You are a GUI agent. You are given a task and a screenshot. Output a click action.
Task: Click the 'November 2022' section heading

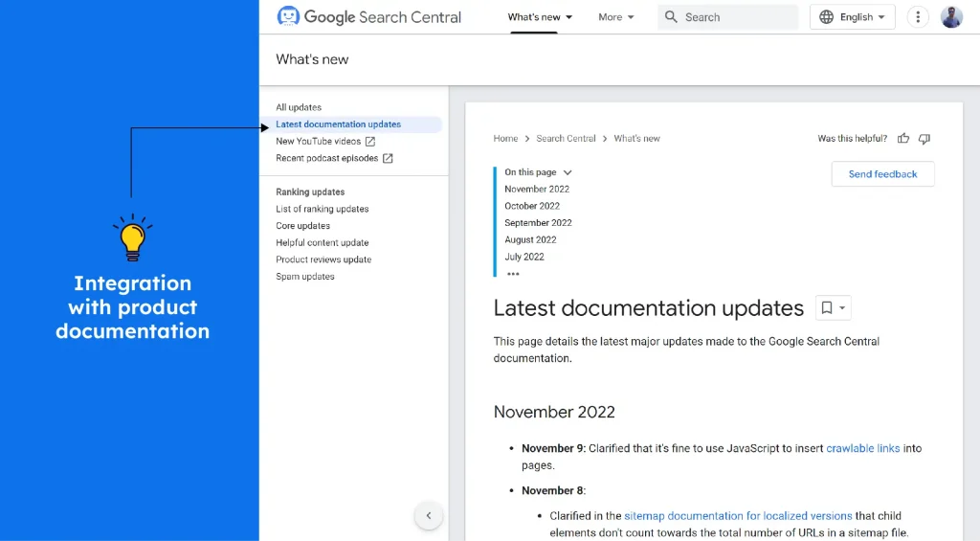point(554,412)
